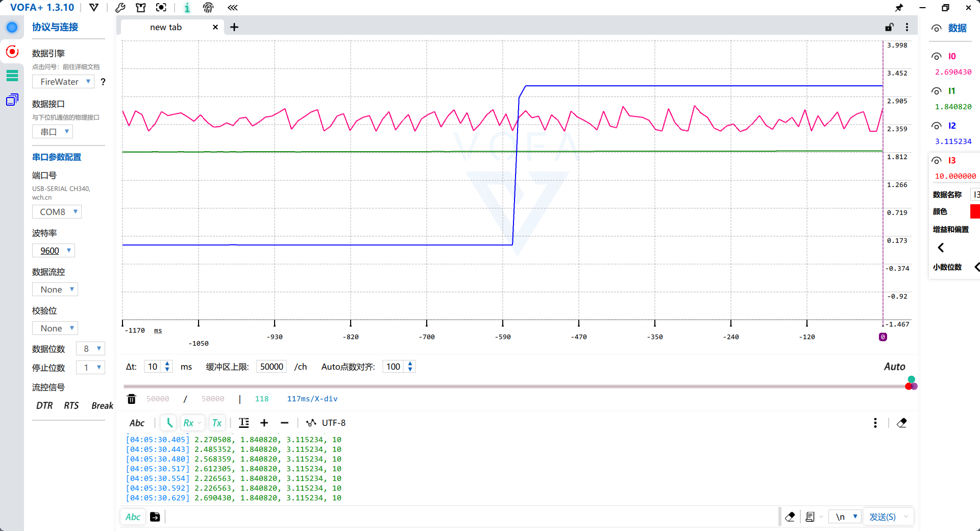This screenshot has width=980, height=531.
Task: Add a new tab with plus button
Action: [x=234, y=27]
